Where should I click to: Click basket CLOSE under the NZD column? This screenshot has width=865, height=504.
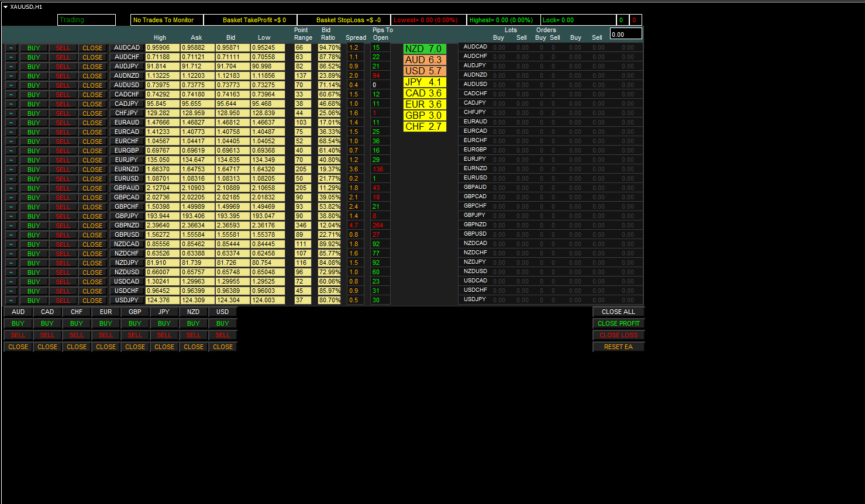click(x=194, y=347)
